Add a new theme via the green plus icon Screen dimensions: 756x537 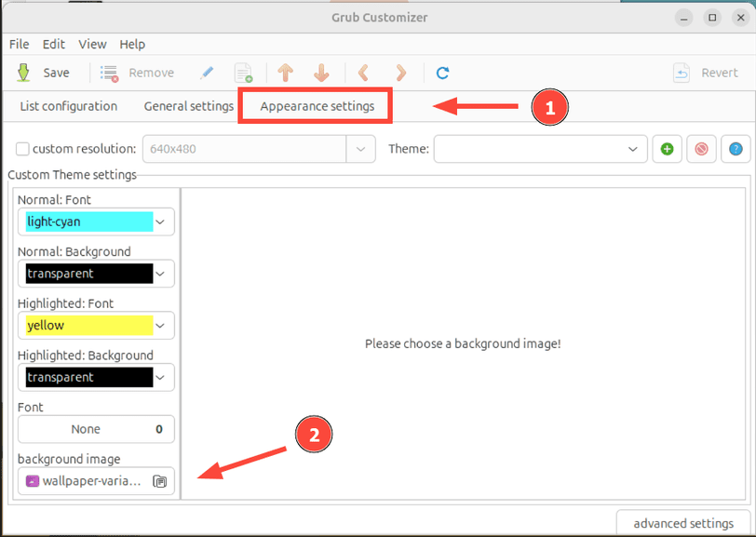pos(667,148)
